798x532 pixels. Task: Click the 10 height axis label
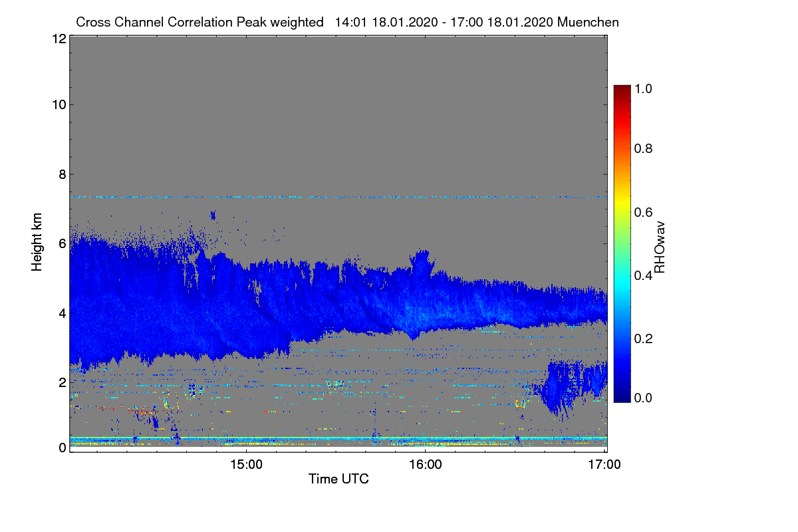click(x=58, y=104)
